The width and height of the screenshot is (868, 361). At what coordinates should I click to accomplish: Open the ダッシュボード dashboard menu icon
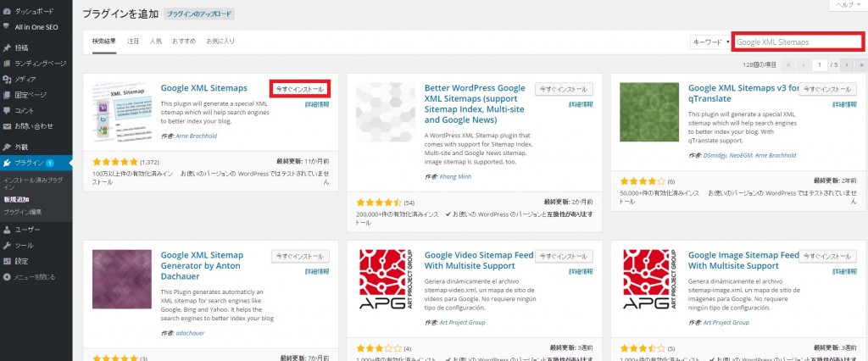click(x=8, y=12)
